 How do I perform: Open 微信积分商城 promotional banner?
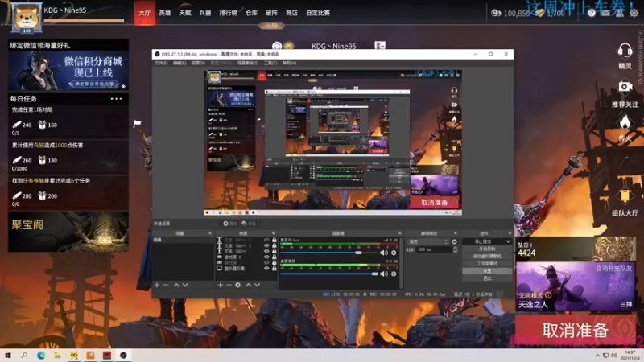(x=68, y=71)
